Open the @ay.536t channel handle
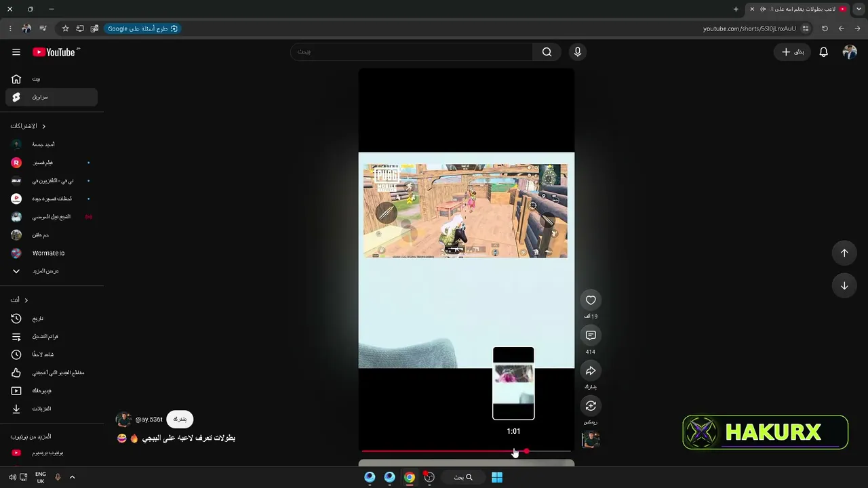 coord(149,420)
